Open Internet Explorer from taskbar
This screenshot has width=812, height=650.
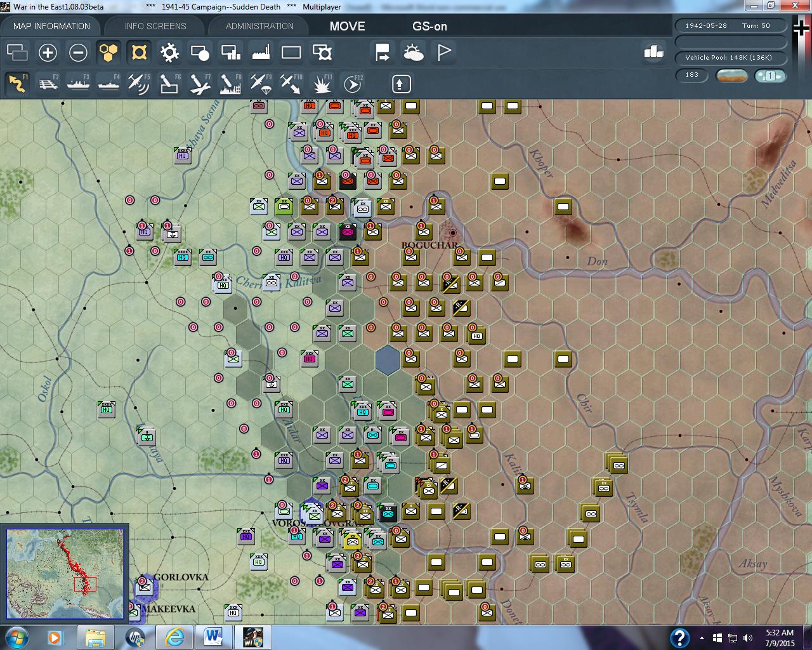coord(175,637)
